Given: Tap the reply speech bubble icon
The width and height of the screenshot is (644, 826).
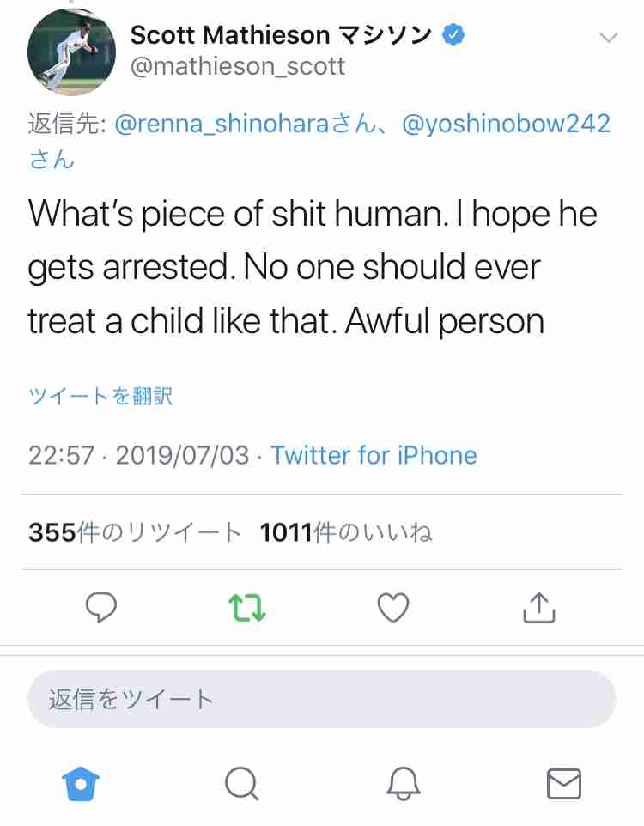Looking at the screenshot, I should coord(101,607).
